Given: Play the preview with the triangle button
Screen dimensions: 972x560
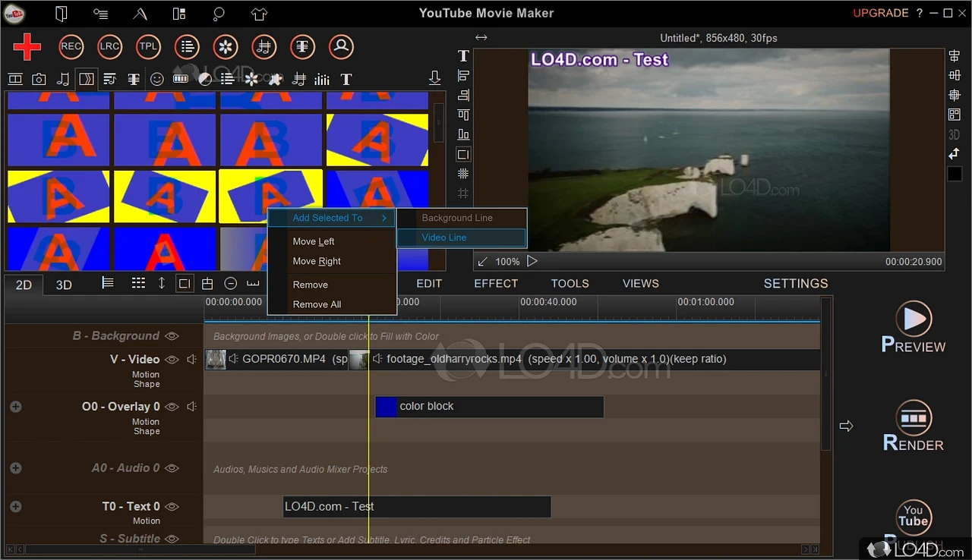Looking at the screenshot, I should coord(532,261).
